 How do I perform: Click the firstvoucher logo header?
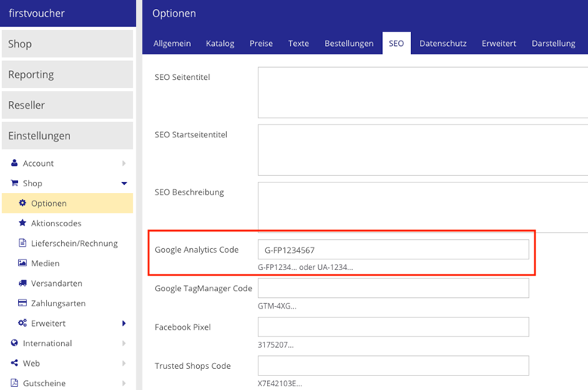point(37,13)
